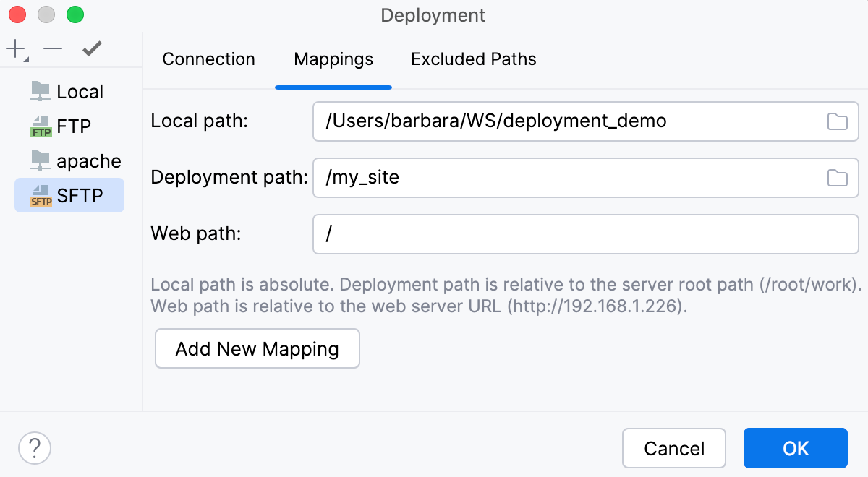This screenshot has height=477, width=868.
Task: Browse for a Deployment path folder
Action: tap(837, 178)
